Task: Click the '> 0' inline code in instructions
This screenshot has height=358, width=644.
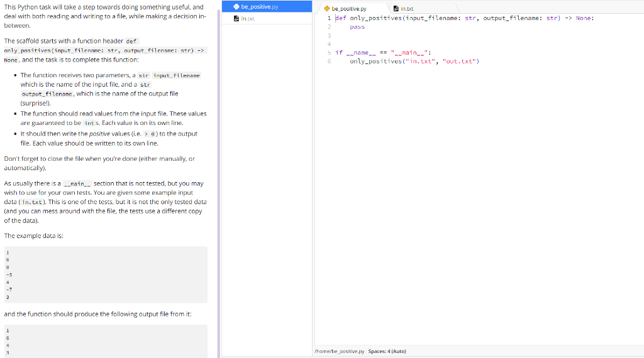Action: [150, 134]
